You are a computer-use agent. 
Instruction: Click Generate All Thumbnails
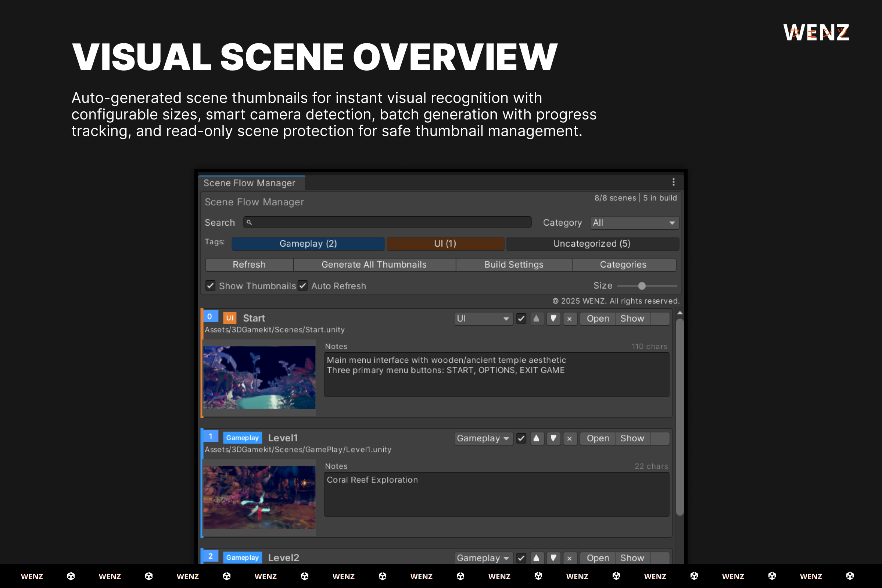click(374, 264)
